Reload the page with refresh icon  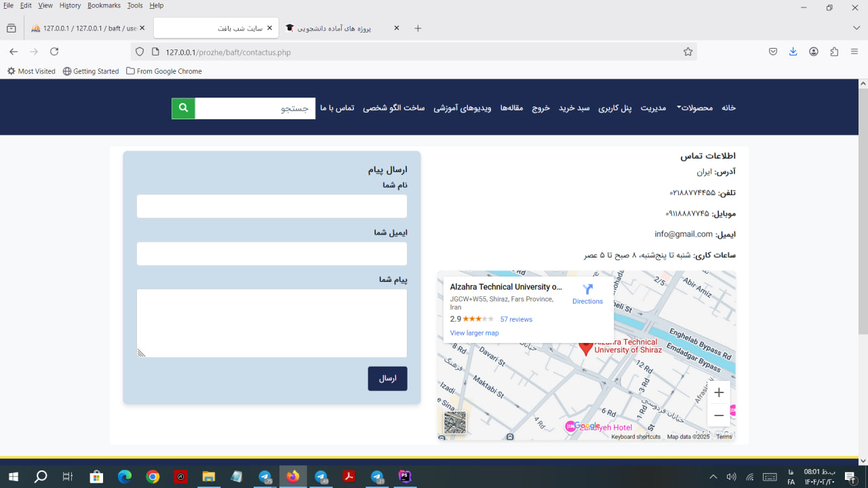pyautogui.click(x=54, y=52)
